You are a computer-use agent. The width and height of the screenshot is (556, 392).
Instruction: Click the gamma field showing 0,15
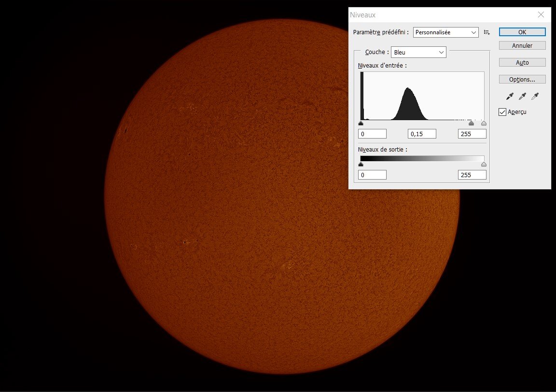[422, 134]
